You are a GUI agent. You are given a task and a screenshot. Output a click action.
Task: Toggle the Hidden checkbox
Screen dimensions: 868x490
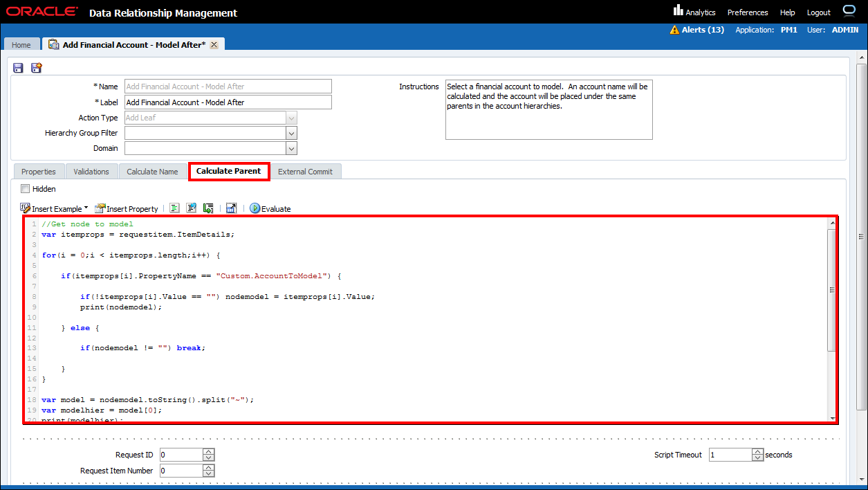[26, 188]
